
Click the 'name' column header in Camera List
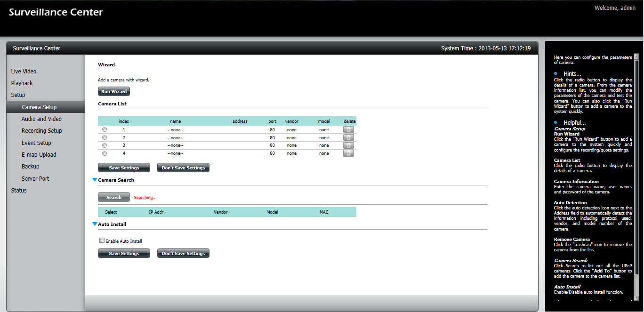tap(176, 121)
